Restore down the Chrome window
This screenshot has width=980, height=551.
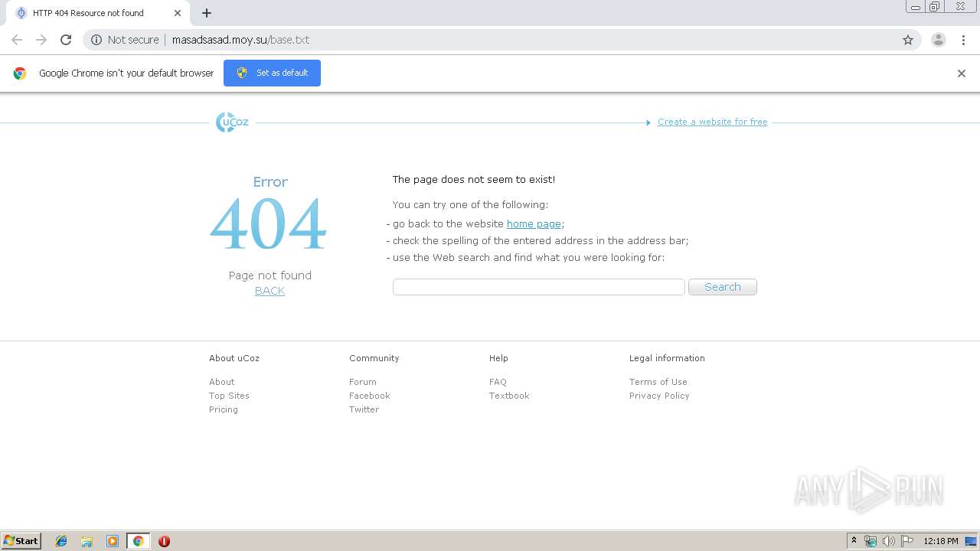935,7
